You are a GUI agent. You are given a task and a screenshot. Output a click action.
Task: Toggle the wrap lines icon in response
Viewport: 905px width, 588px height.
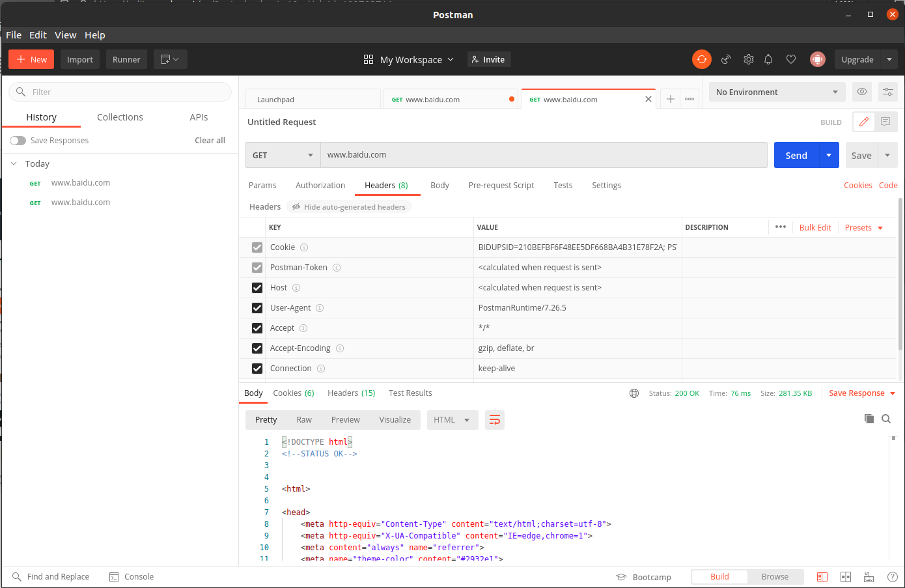(495, 420)
